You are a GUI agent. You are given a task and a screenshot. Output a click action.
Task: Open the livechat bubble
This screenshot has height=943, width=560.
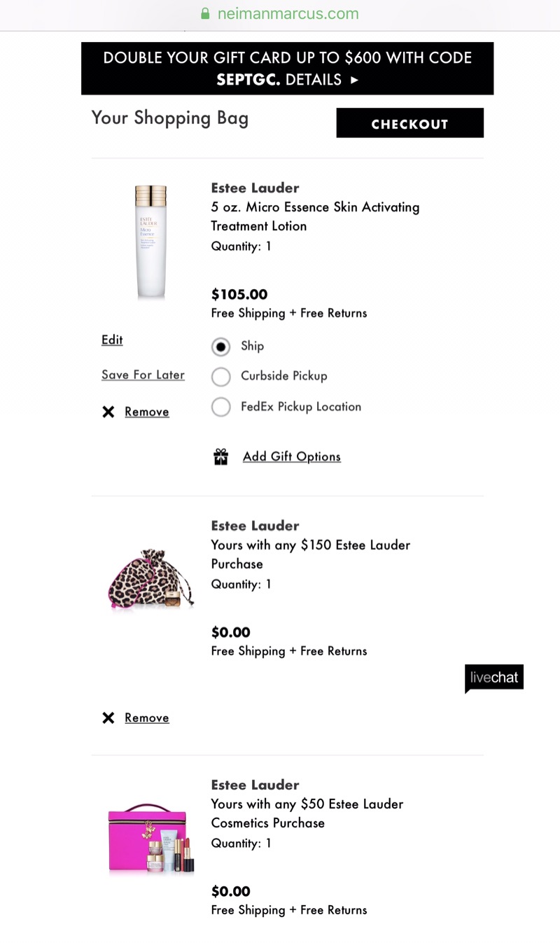click(494, 678)
